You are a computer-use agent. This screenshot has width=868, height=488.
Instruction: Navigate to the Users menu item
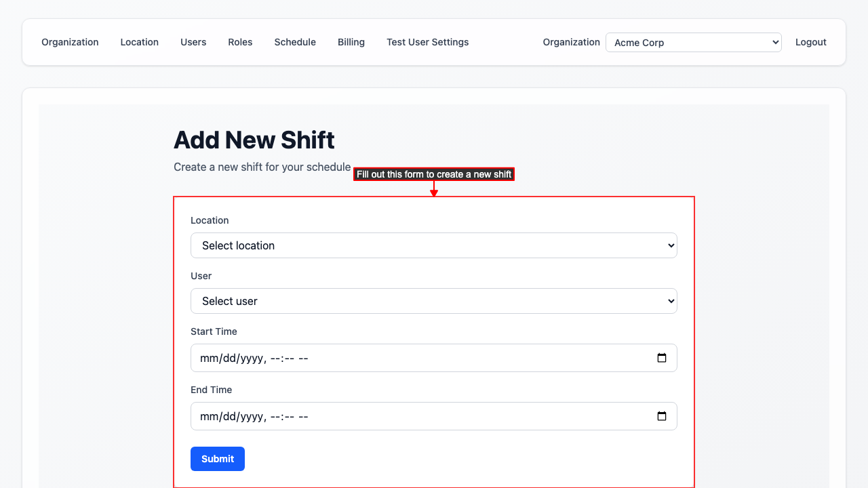(x=193, y=42)
